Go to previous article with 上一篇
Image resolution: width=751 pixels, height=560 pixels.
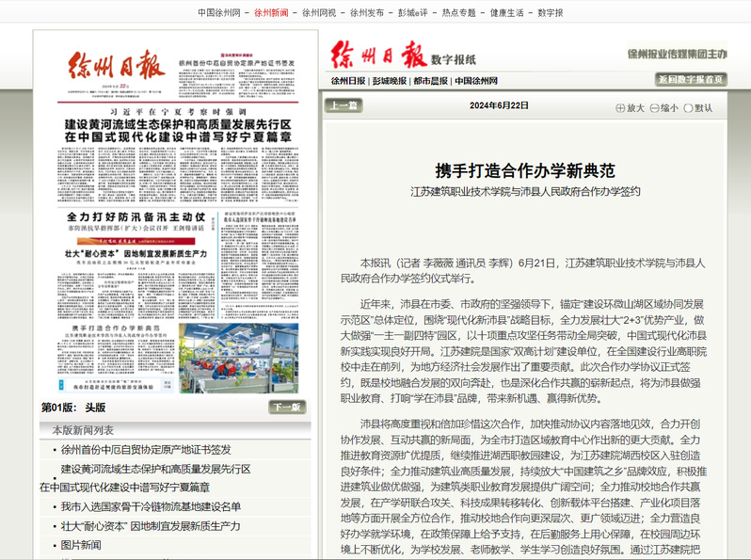[343, 105]
